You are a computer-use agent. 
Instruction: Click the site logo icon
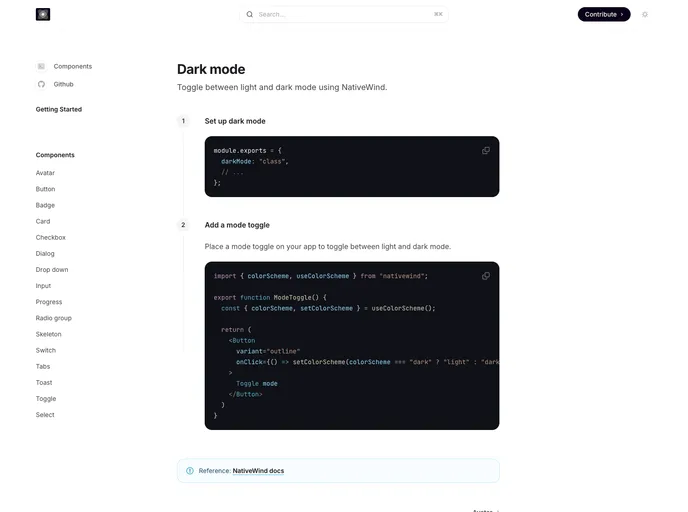pyautogui.click(x=43, y=14)
